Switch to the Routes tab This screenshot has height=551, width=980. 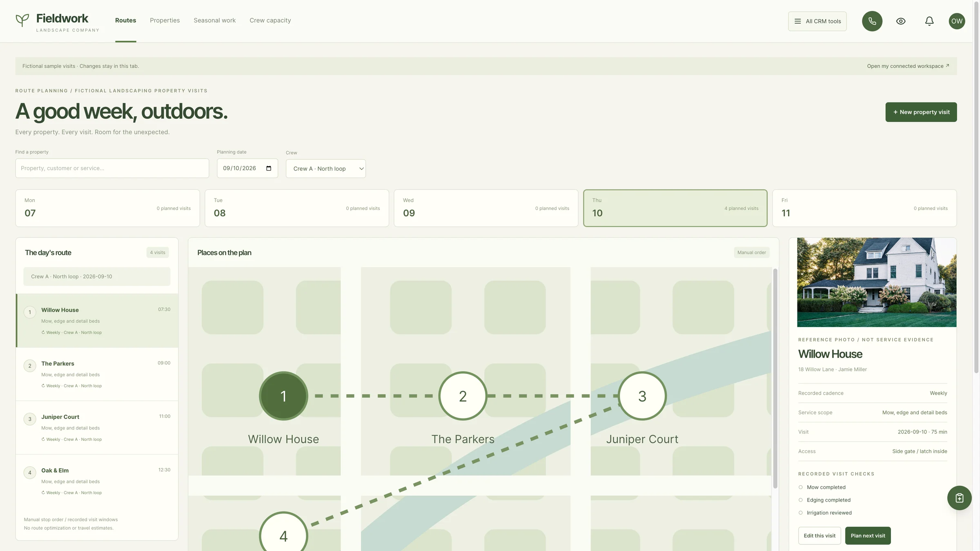125,20
